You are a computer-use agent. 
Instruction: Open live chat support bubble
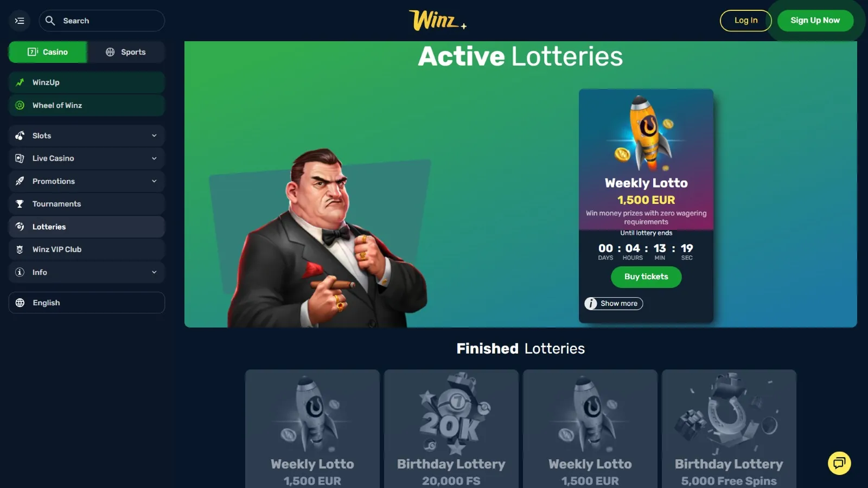839,463
